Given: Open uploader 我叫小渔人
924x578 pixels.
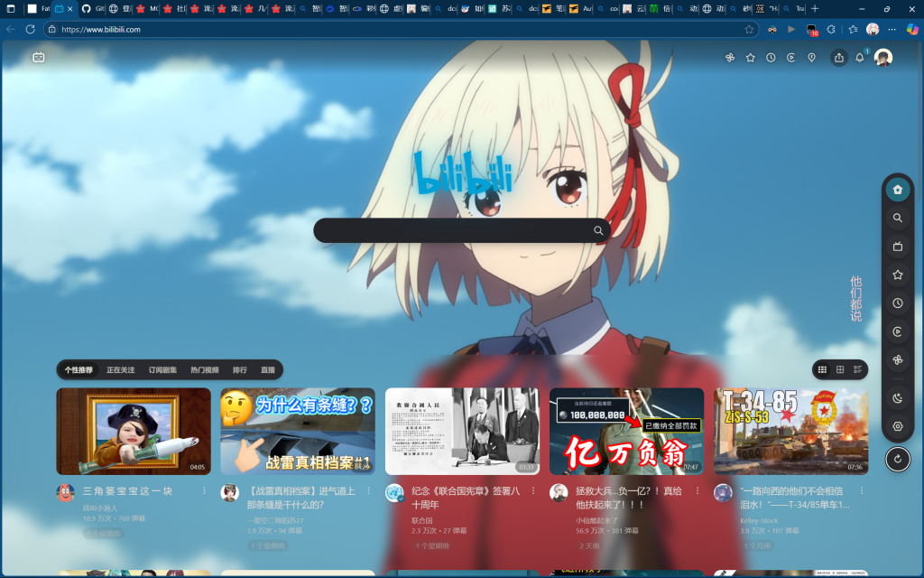Looking at the screenshot, I should (100, 508).
